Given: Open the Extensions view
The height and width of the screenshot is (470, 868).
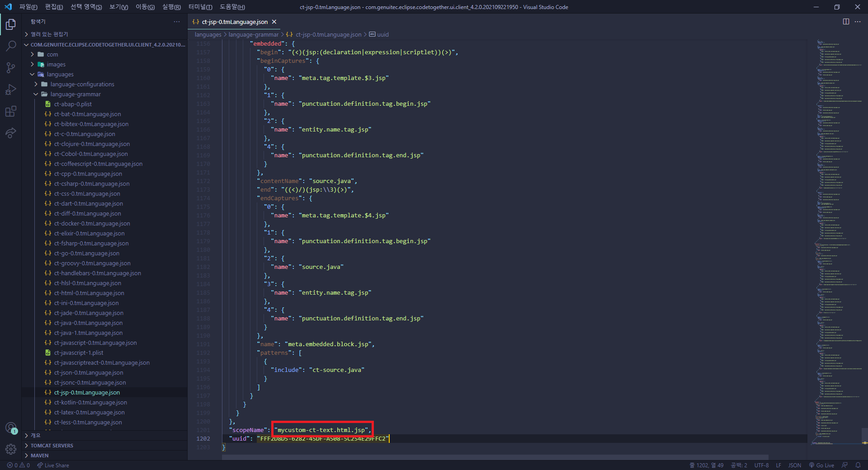Looking at the screenshot, I should 10,111.
